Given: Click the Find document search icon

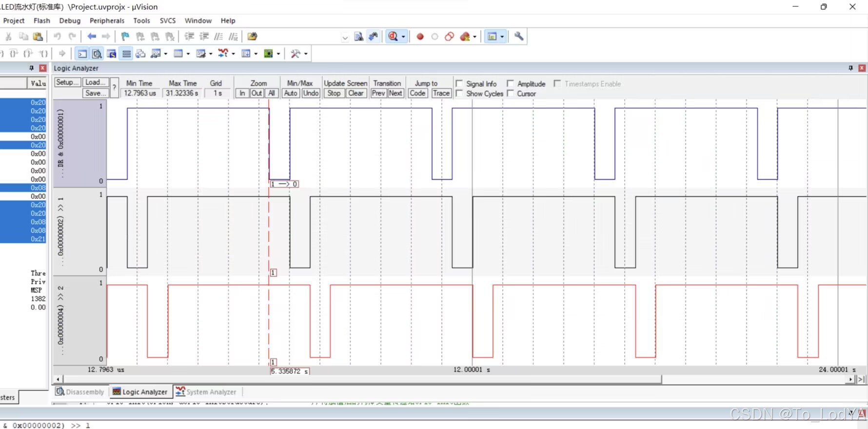Looking at the screenshot, I should pyautogui.click(x=358, y=37).
